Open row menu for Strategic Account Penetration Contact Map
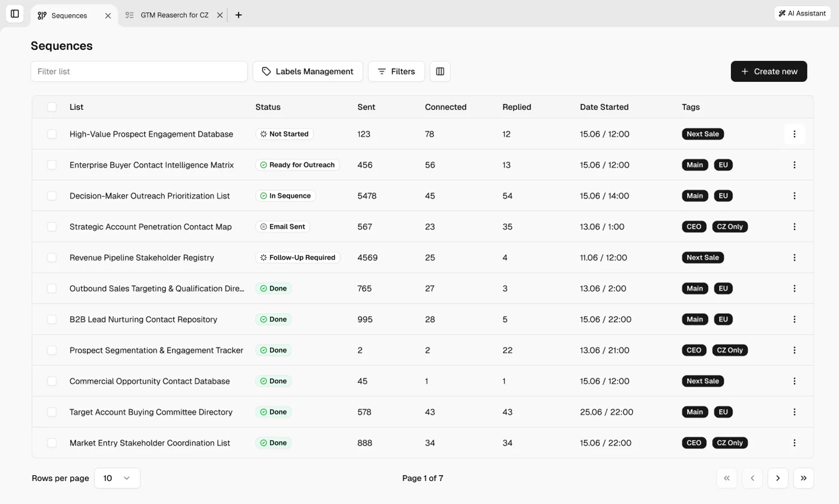This screenshot has height=504, width=839. tap(794, 227)
